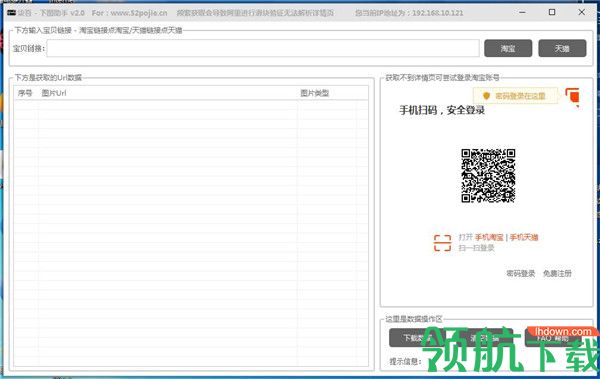Open the 手机淘宝 link
The height and width of the screenshot is (379, 600).
489,237
